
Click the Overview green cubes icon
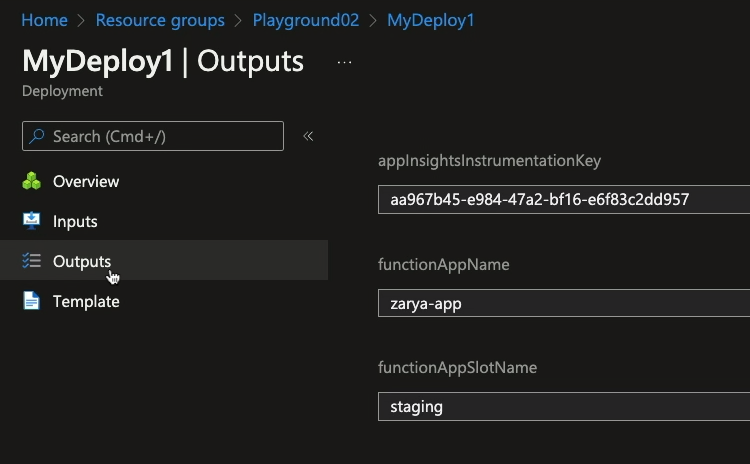[x=32, y=181]
